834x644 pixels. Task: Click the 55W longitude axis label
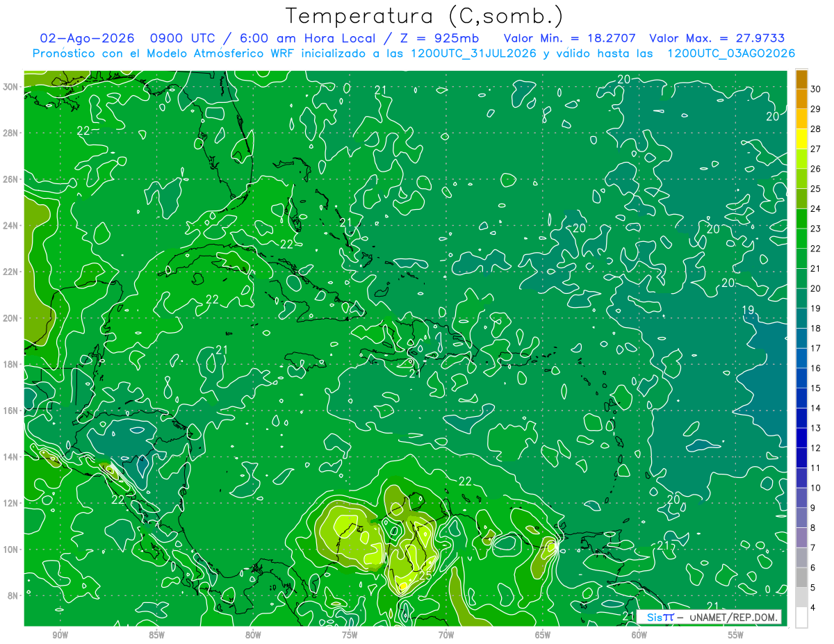[735, 635]
